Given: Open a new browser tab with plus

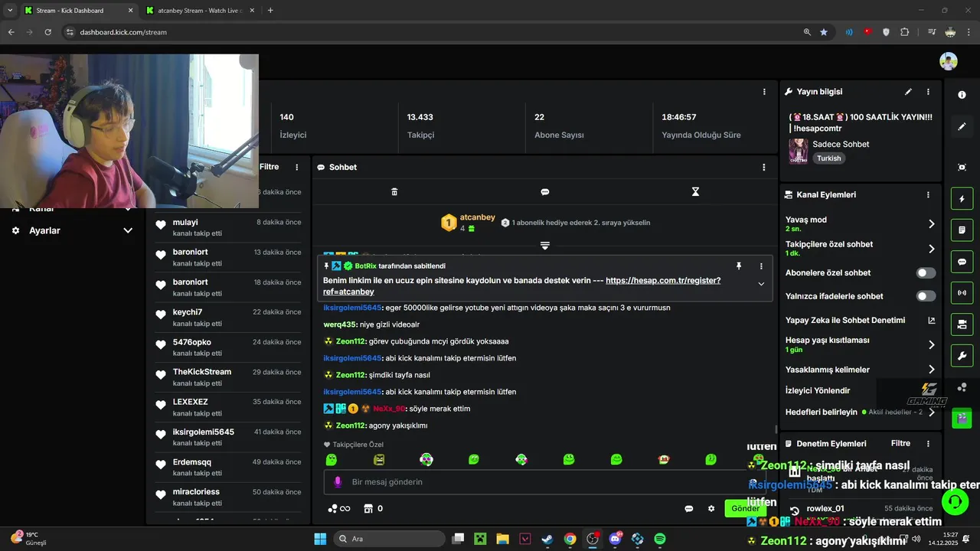Looking at the screenshot, I should click(270, 11).
